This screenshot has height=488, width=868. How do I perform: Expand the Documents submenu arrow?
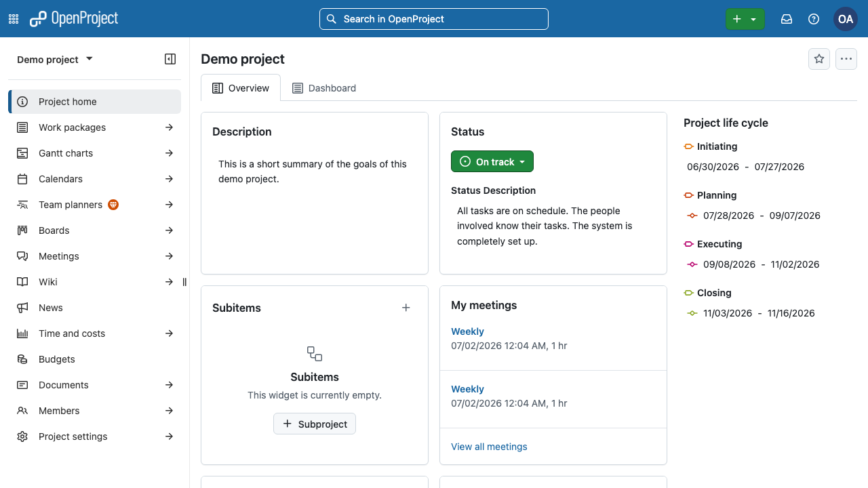point(169,385)
